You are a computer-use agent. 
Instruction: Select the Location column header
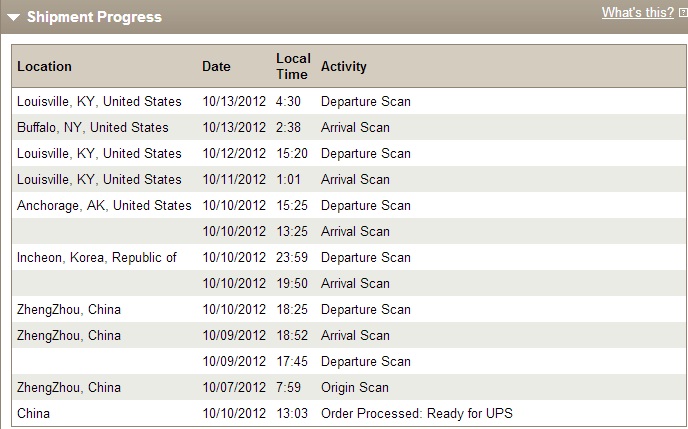pyautogui.click(x=44, y=66)
